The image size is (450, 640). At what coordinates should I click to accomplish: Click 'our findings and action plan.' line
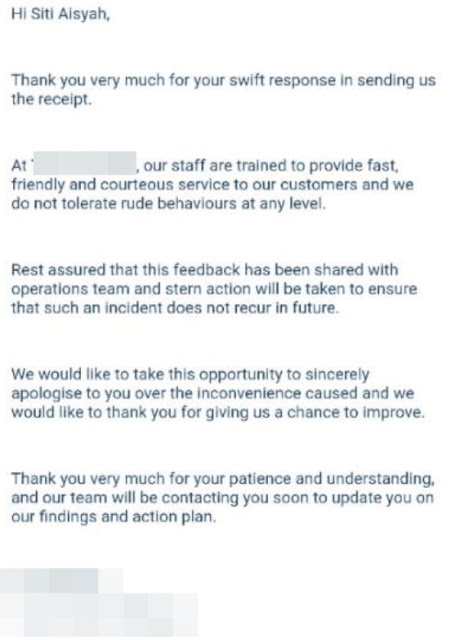coord(114,517)
